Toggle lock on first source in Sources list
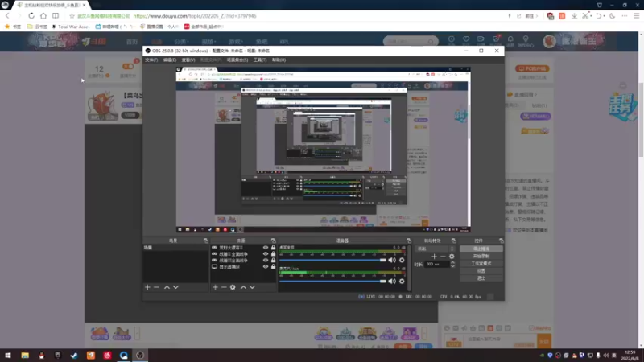The image size is (644, 362). 273,248
